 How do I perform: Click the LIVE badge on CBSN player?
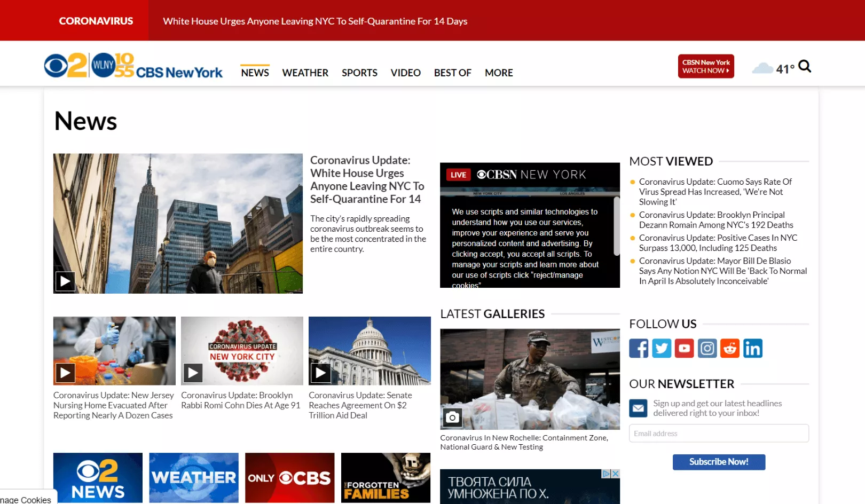tap(458, 175)
